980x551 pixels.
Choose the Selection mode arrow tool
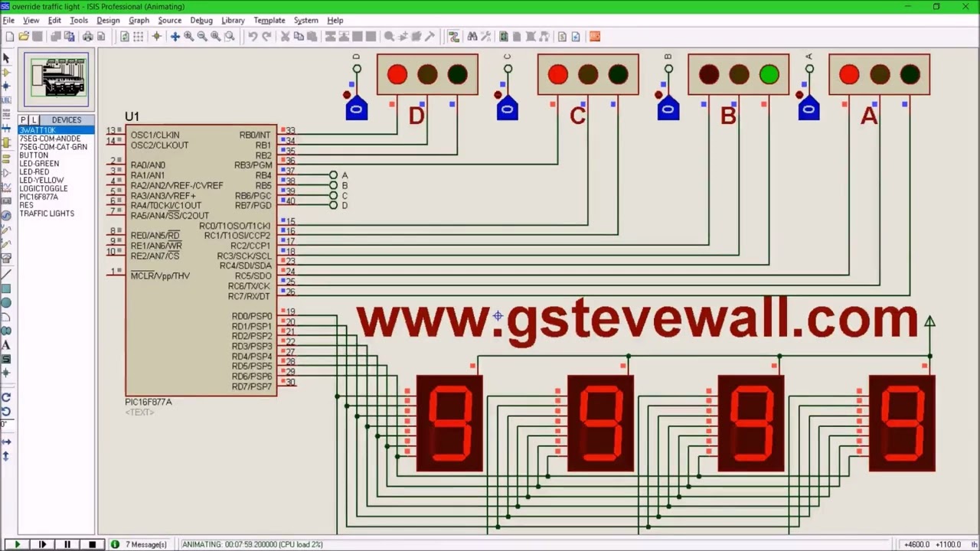6,58
